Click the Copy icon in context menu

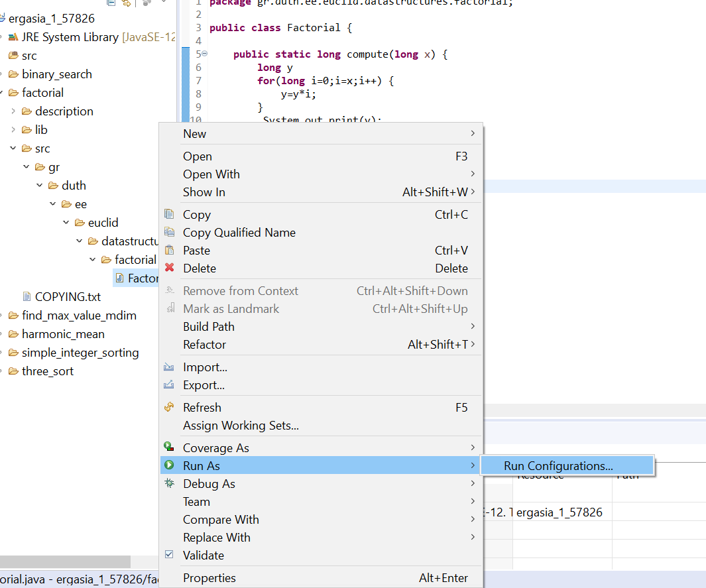(169, 214)
